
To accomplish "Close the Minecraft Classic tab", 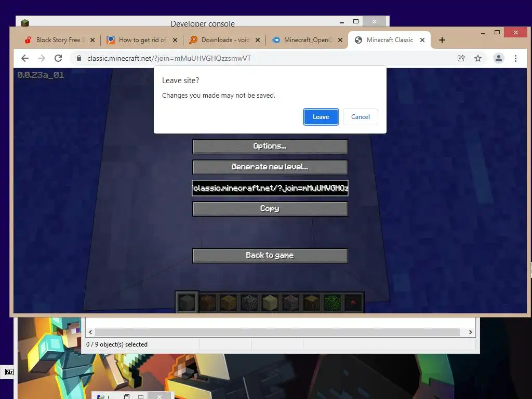I will coord(422,40).
